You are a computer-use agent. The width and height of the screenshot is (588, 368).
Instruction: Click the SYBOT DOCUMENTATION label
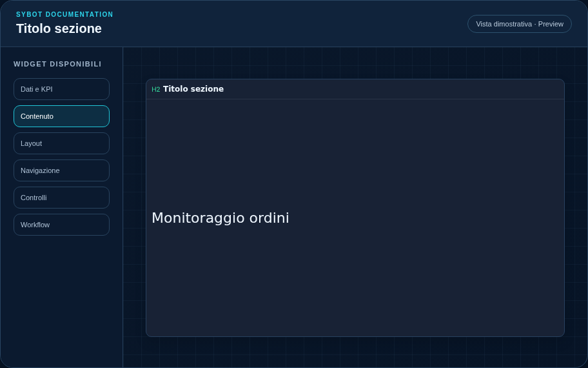(64, 14)
